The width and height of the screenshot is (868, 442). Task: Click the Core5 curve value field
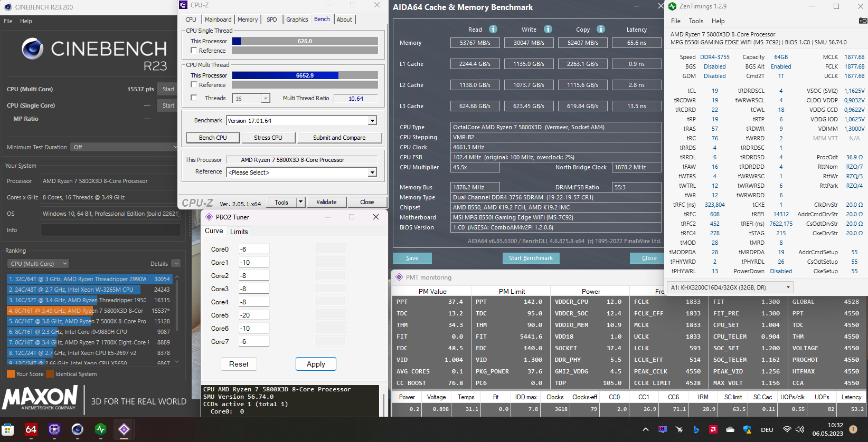(x=253, y=315)
